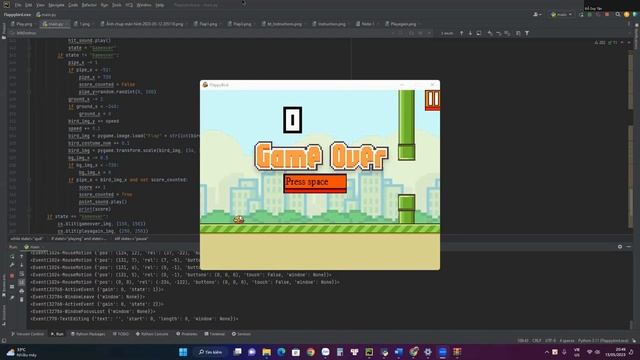Show hidden system tray icons chevron
Image resolution: width=640 pixels, height=360 pixels.
click(x=547, y=352)
